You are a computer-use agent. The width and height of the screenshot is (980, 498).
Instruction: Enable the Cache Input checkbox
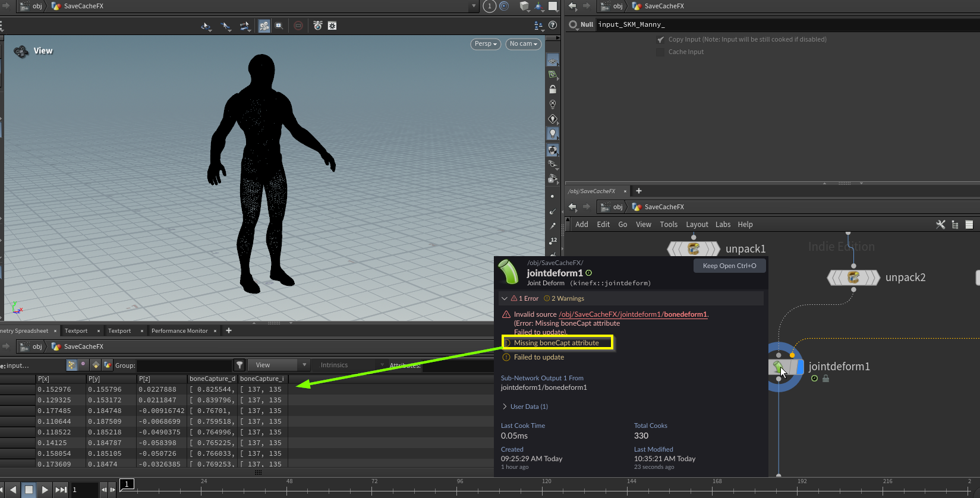pyautogui.click(x=660, y=52)
